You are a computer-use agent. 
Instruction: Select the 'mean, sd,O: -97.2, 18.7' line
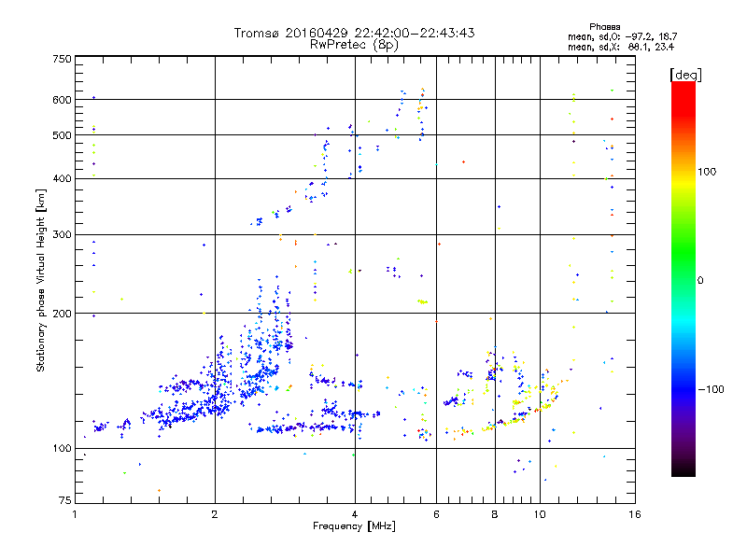point(622,36)
